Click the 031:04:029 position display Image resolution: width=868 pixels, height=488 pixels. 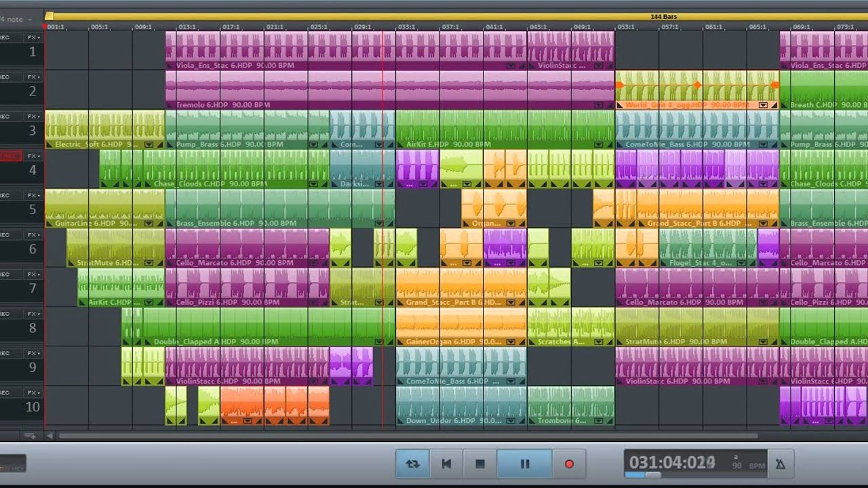coord(672,462)
